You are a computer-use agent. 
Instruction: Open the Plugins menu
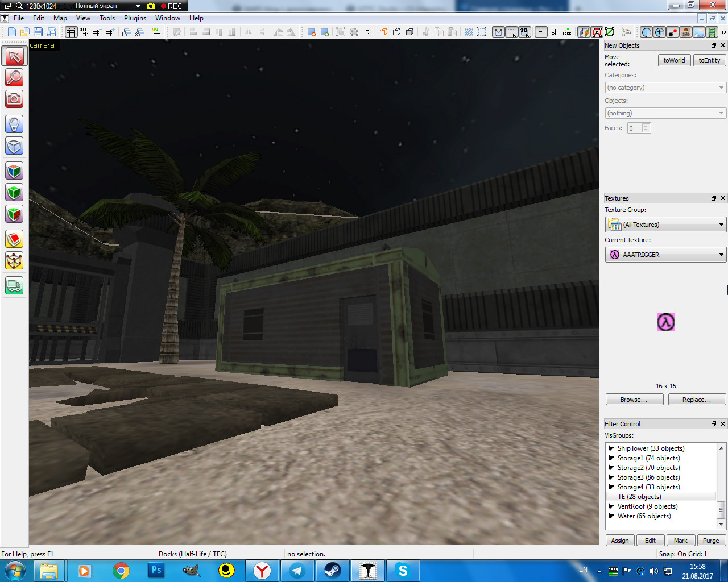click(135, 18)
